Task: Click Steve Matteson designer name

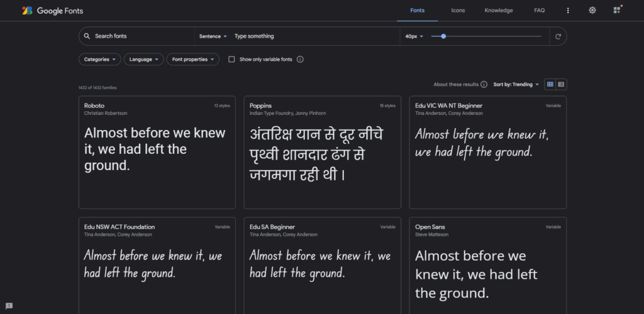Action: 431,234
